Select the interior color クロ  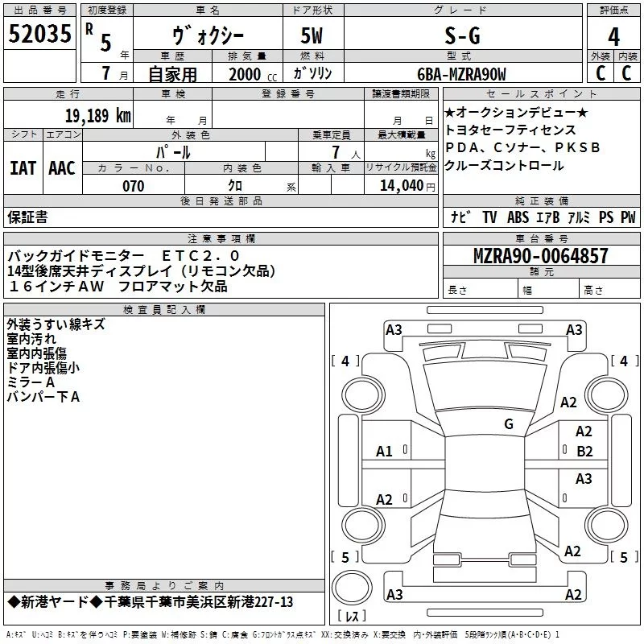[x=235, y=186]
